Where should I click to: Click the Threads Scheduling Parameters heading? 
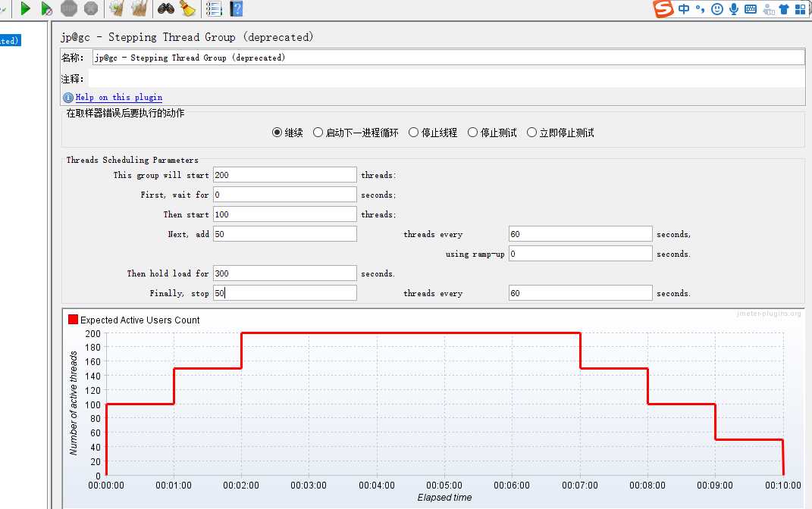132,160
